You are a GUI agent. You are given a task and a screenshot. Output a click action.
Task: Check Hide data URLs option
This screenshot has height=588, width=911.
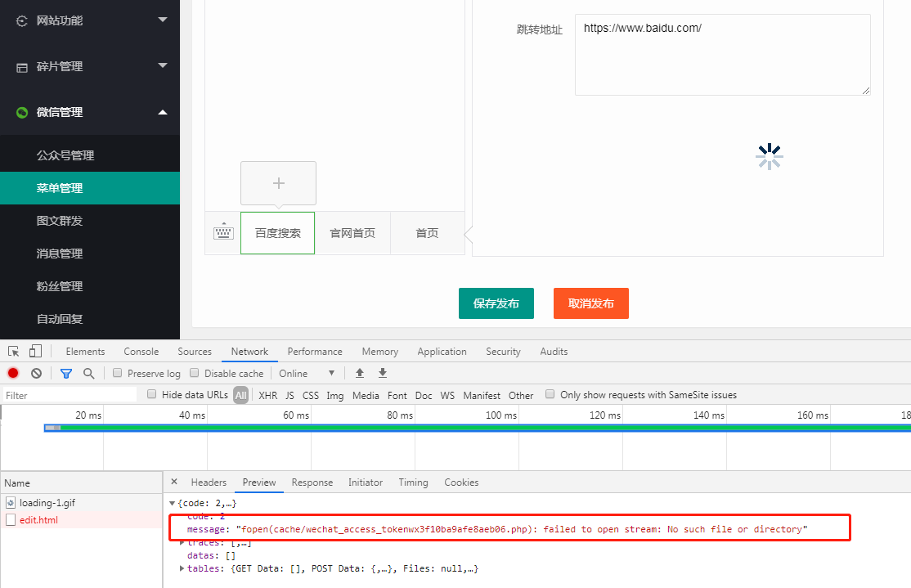pos(151,394)
